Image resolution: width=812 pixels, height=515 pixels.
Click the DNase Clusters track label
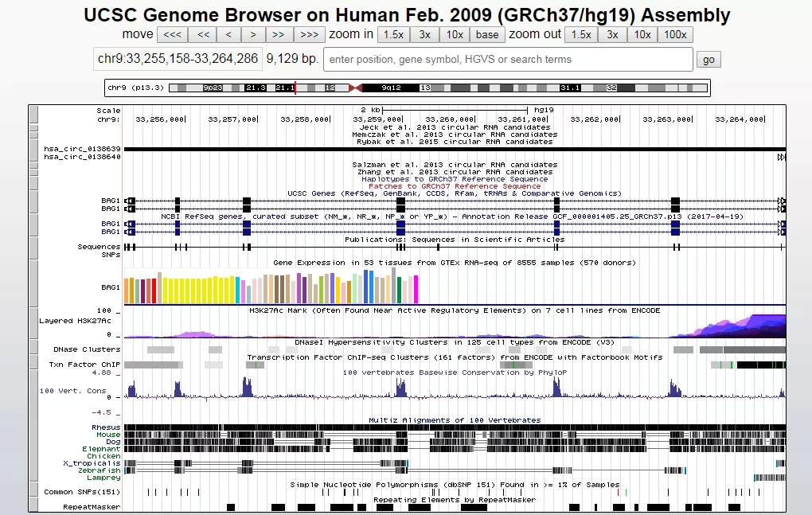click(87, 350)
